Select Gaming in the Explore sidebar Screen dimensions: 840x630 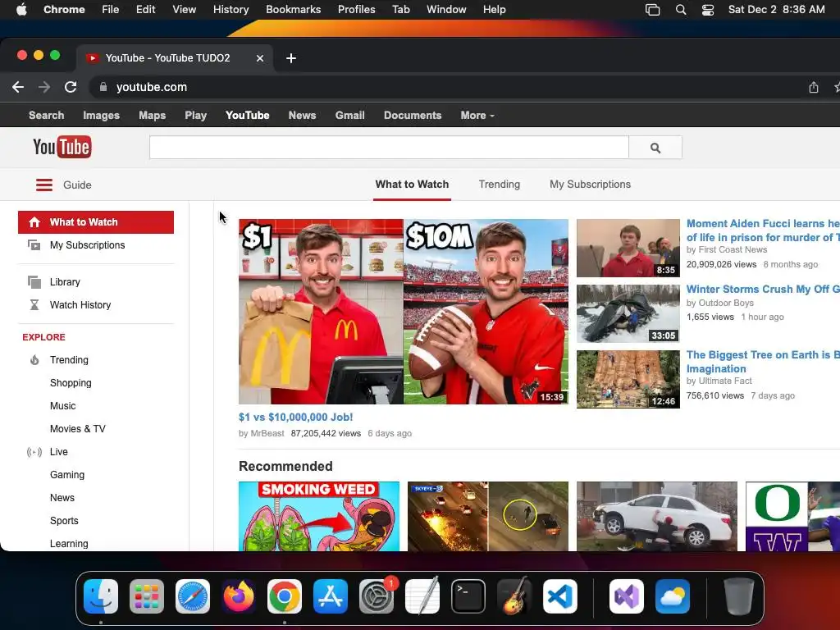[x=67, y=475]
